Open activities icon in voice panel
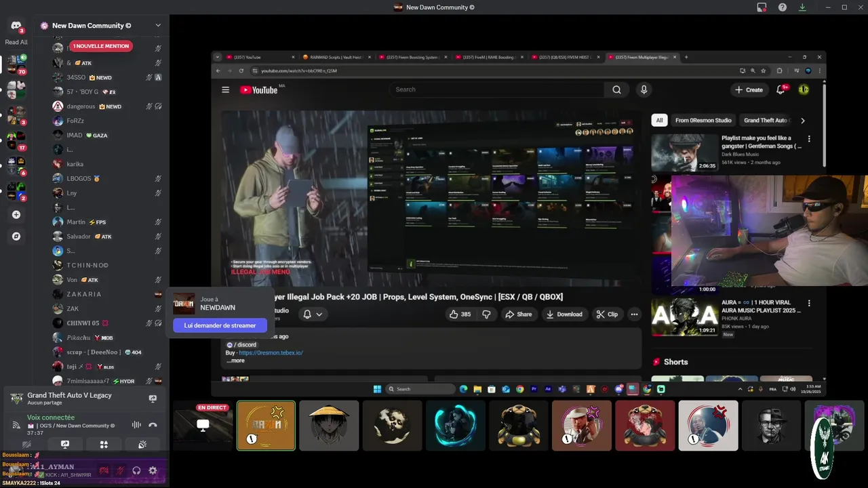Viewport: 868px width, 488px height. (104, 445)
